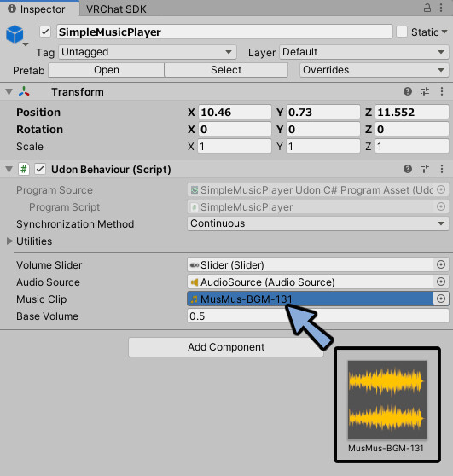Click the Audio Source object picker circle
Screen dimensions: 453x476
(x=441, y=282)
